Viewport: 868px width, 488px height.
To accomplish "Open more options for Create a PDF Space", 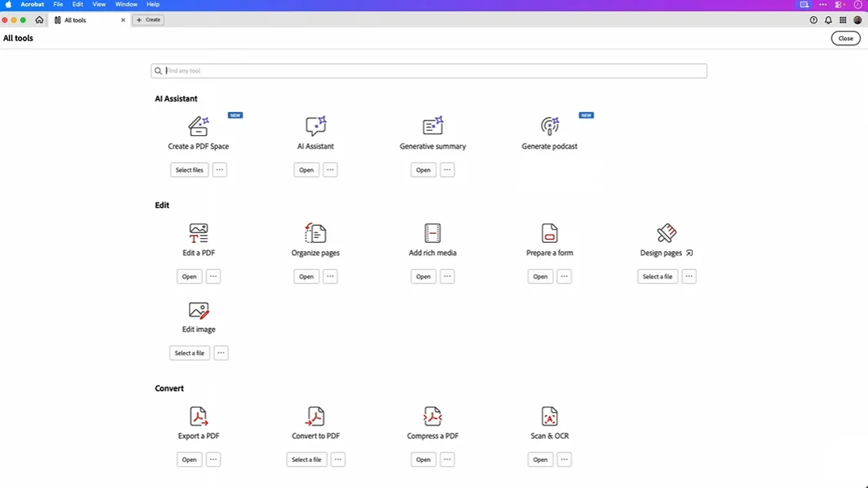I will coord(220,170).
